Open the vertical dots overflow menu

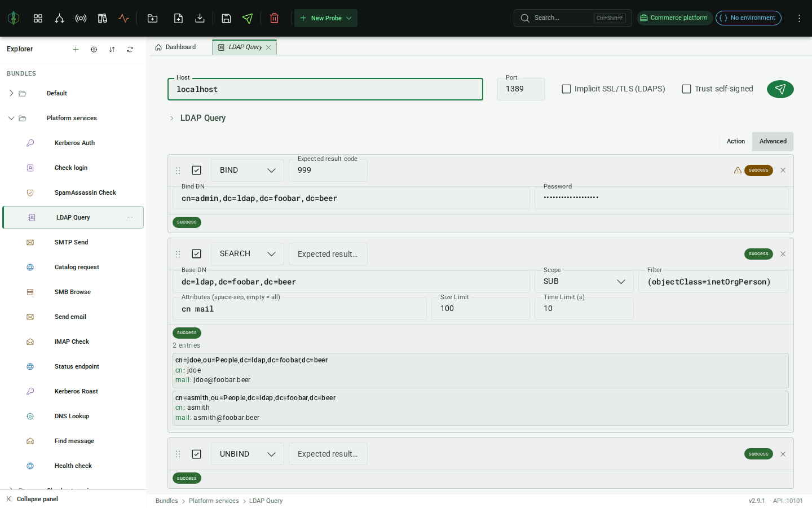(799, 18)
